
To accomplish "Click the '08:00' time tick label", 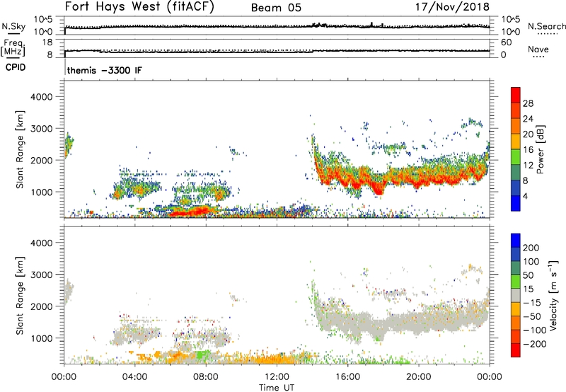I will [x=206, y=377].
